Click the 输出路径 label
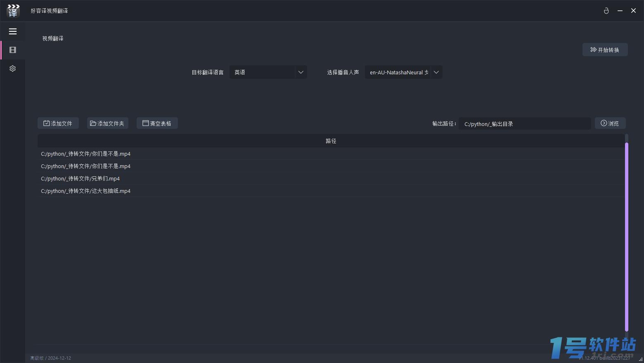The image size is (644, 363). 444,123
